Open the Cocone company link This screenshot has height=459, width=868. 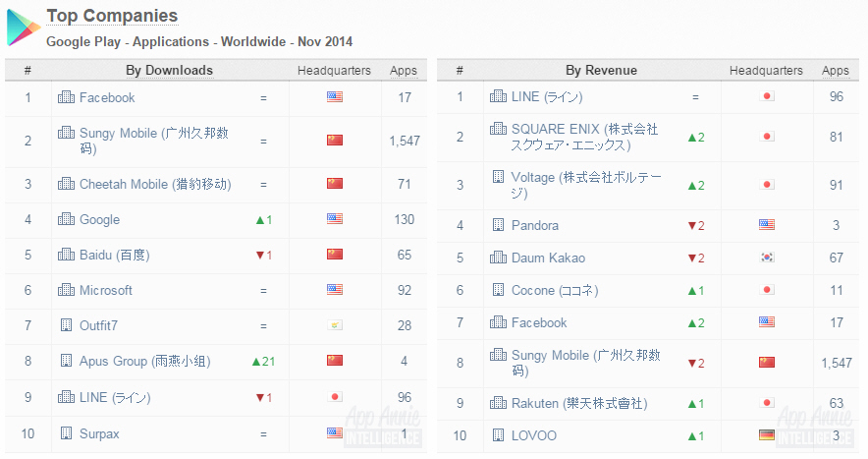pyautogui.click(x=555, y=291)
